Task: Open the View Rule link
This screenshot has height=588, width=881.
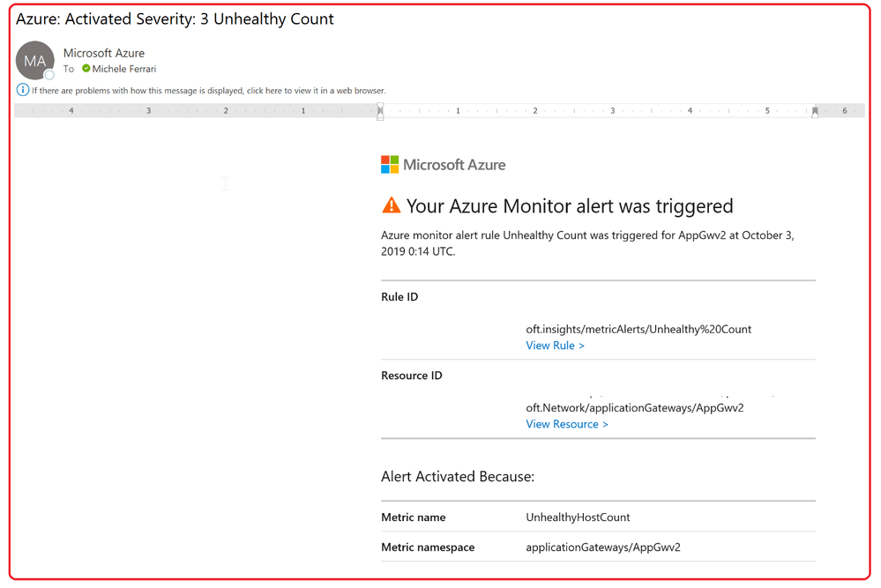Action: coord(555,346)
